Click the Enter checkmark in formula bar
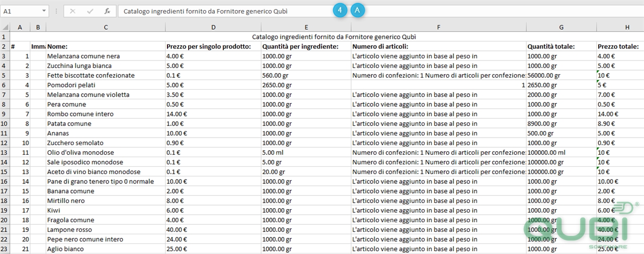This screenshot has height=254, width=644. point(90,11)
